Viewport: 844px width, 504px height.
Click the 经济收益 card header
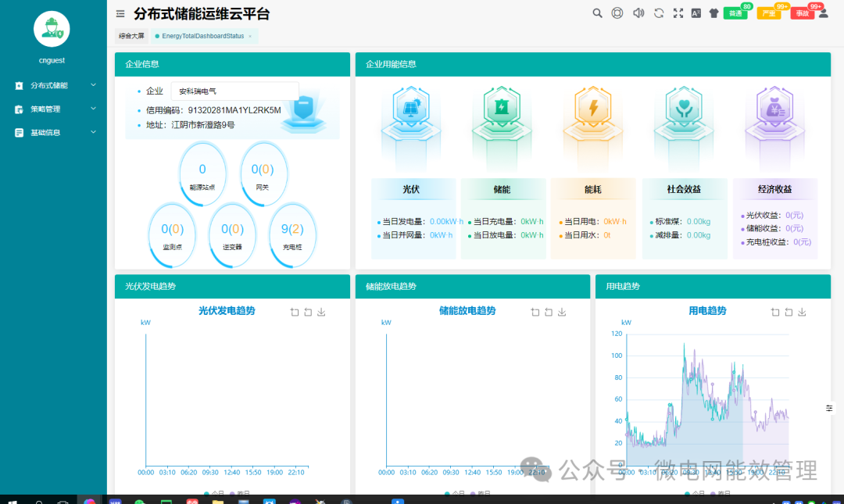coord(775,189)
